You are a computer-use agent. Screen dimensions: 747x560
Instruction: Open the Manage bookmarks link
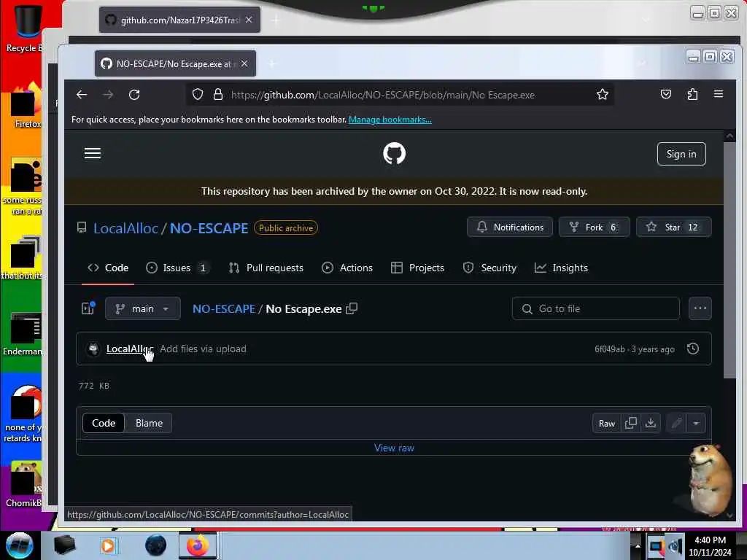390,120
